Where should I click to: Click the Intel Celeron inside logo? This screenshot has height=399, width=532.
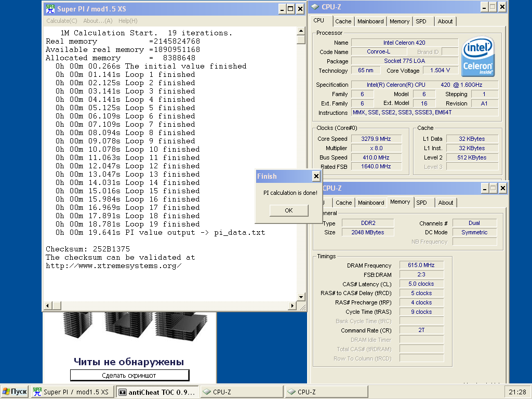click(x=478, y=56)
